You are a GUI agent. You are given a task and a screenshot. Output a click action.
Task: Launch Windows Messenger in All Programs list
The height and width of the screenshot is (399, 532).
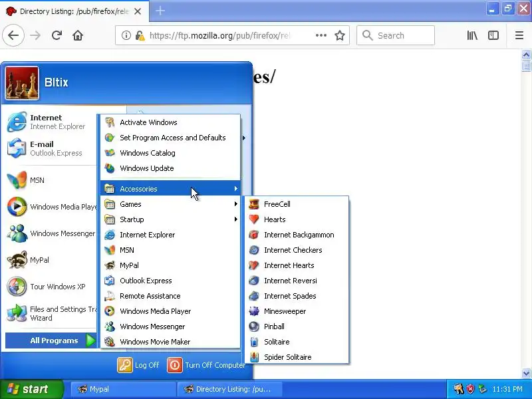(170, 326)
